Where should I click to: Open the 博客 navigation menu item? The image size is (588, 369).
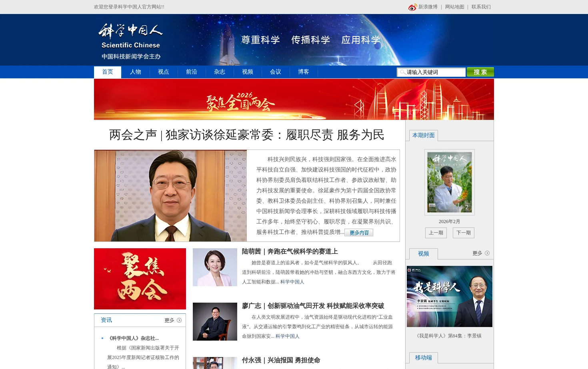pyautogui.click(x=304, y=72)
